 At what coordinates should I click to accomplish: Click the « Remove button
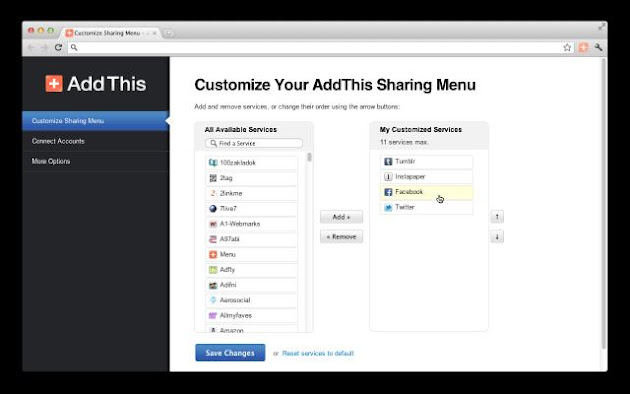tap(342, 237)
